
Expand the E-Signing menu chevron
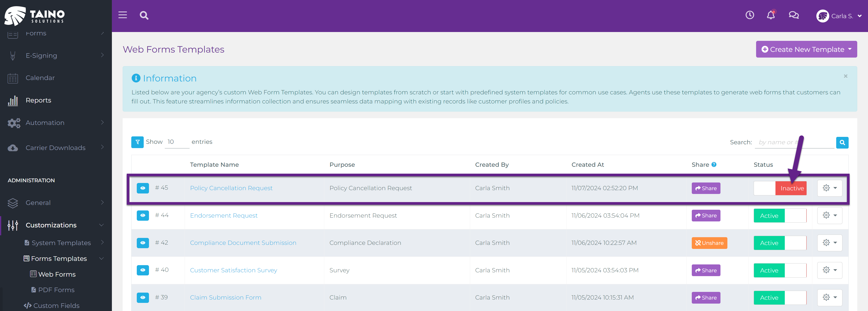(x=102, y=55)
